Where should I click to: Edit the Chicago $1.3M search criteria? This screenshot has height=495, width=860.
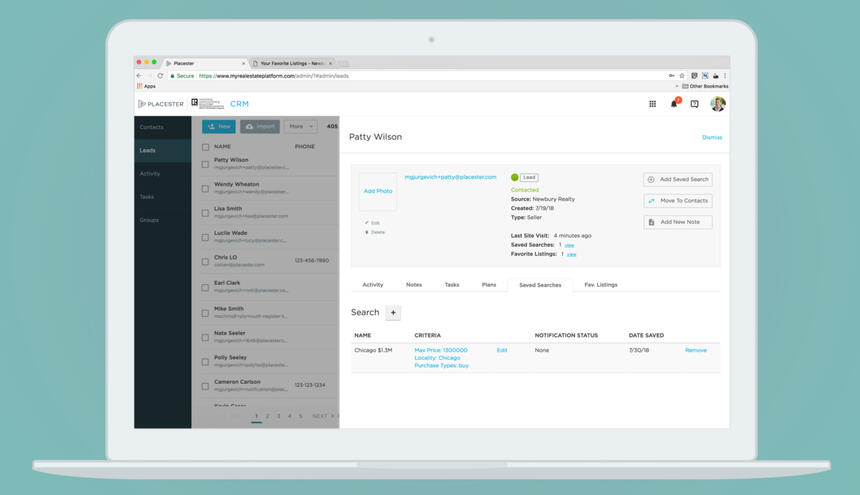(x=502, y=350)
